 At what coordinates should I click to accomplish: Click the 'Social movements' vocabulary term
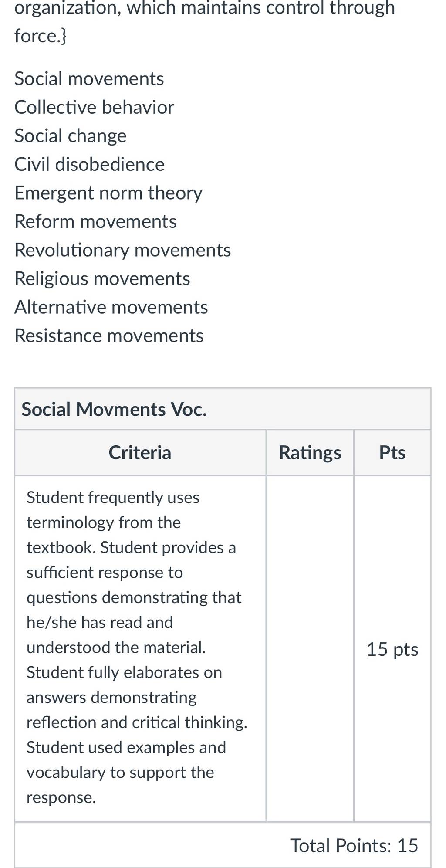pyautogui.click(x=89, y=79)
